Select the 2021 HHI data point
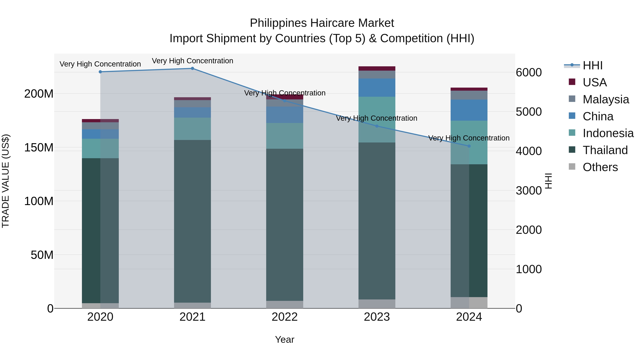The image size is (644, 362). click(x=192, y=68)
